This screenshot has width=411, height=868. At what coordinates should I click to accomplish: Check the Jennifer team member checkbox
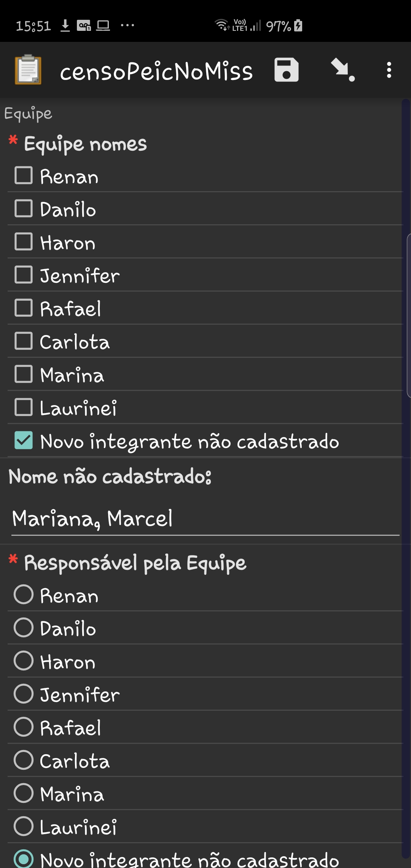pos(24,274)
